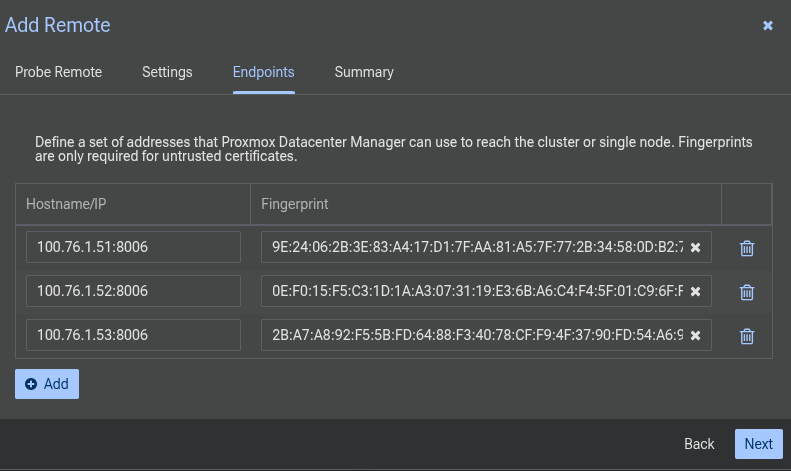Click the Hostname/IP column header
The image size is (791, 471).
(x=133, y=204)
